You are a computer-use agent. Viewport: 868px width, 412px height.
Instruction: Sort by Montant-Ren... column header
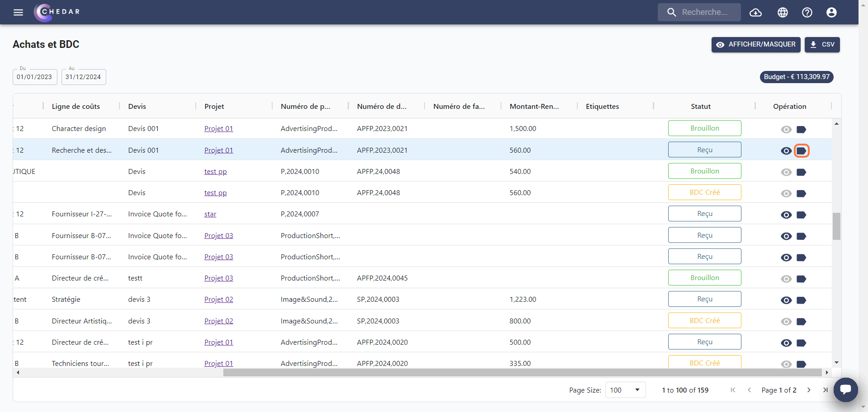point(534,107)
